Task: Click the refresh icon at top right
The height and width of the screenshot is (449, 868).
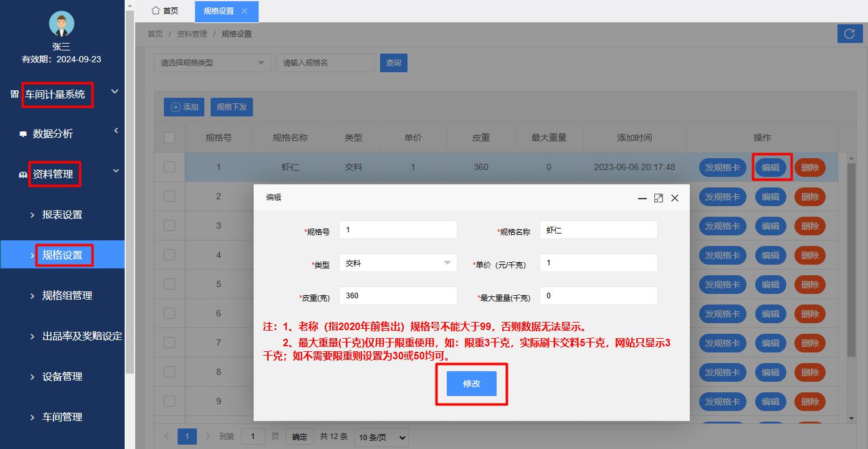Action: tap(849, 34)
